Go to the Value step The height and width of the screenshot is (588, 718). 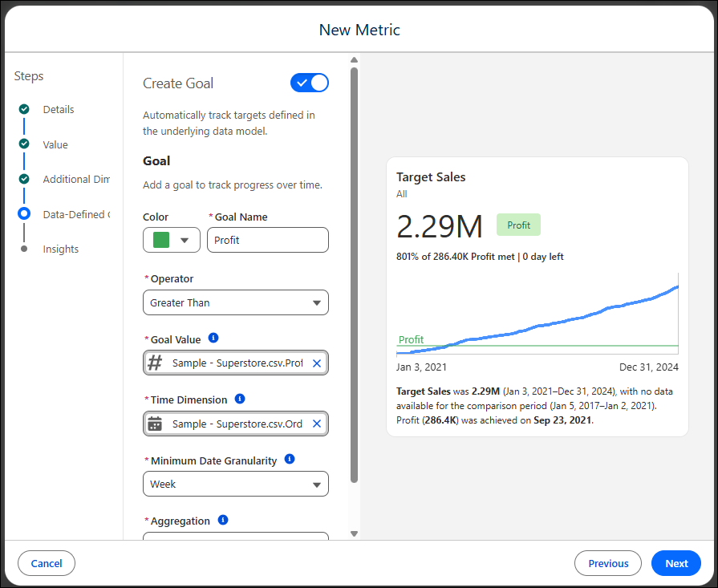(55, 144)
